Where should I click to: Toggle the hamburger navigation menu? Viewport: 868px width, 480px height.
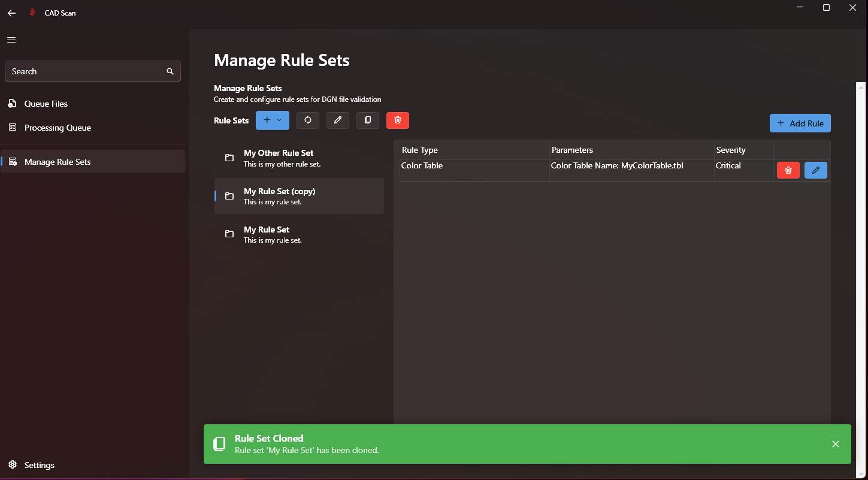pyautogui.click(x=11, y=40)
